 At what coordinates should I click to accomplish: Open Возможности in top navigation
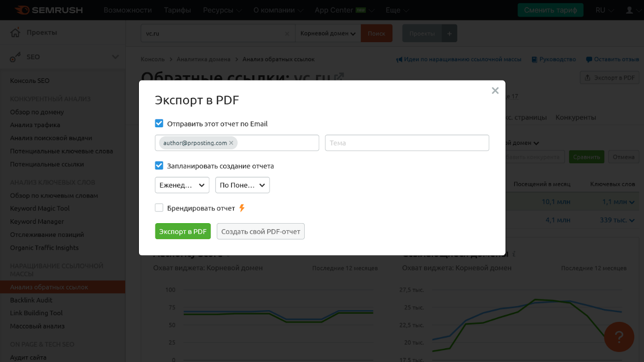128,10
